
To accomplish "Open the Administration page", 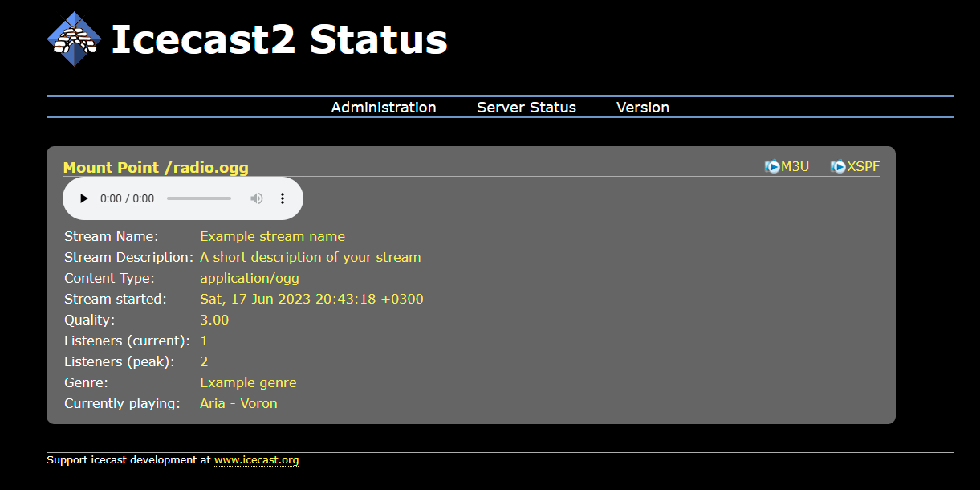I will point(384,107).
